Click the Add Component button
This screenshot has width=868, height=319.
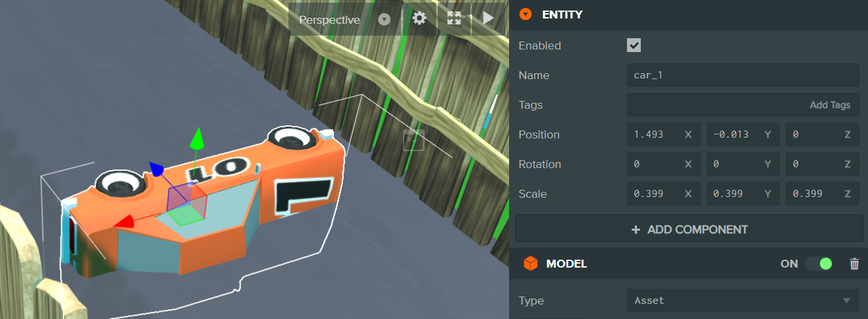689,229
